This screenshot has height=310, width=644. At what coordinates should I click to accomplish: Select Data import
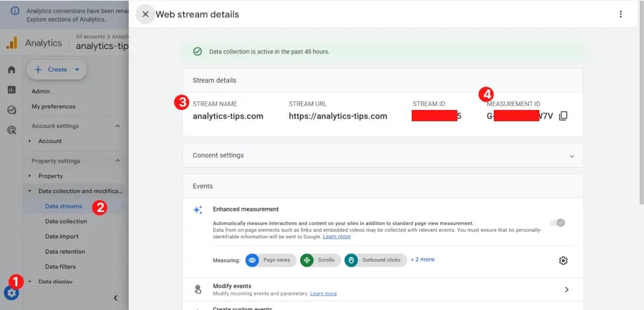click(x=62, y=236)
